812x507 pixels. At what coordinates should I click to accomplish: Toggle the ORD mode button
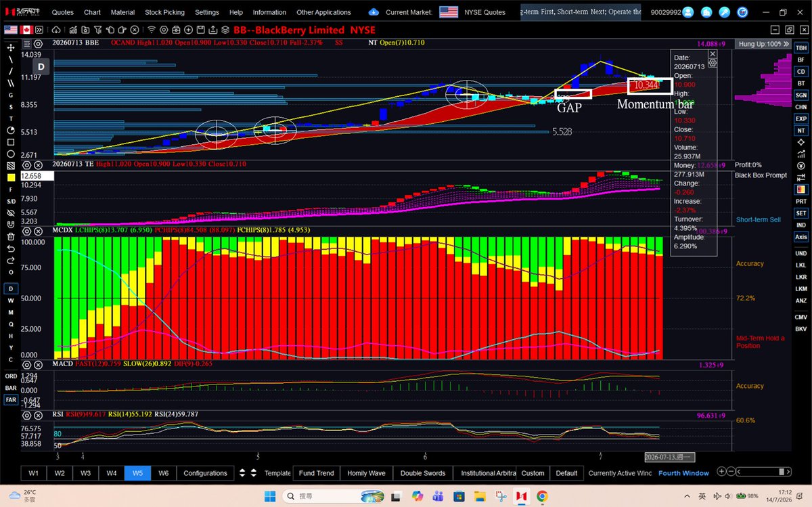(x=11, y=376)
